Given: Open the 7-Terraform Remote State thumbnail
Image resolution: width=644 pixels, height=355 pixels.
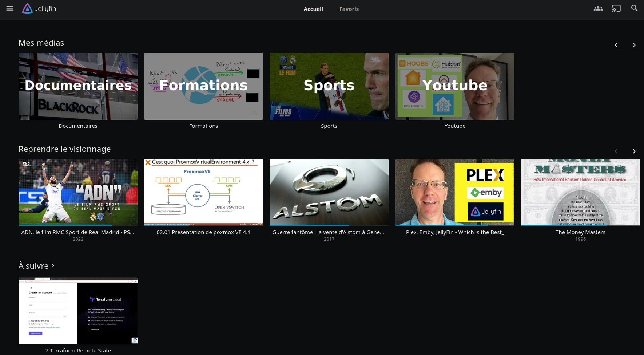Looking at the screenshot, I should tap(78, 311).
